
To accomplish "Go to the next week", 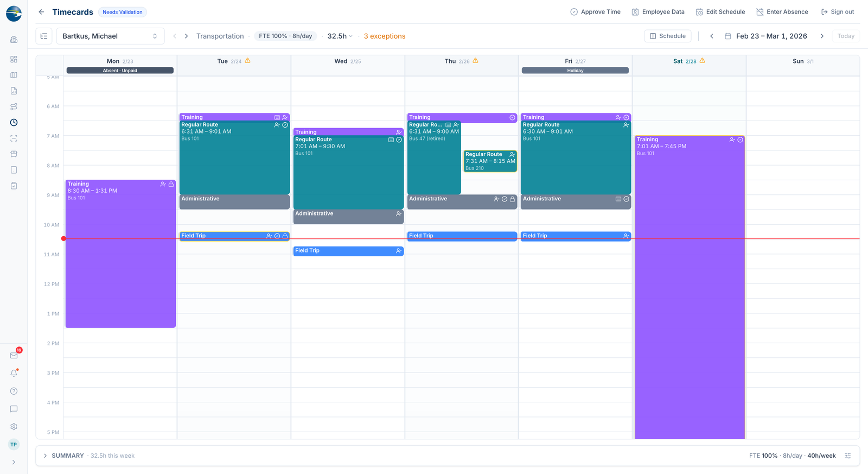I will point(822,36).
